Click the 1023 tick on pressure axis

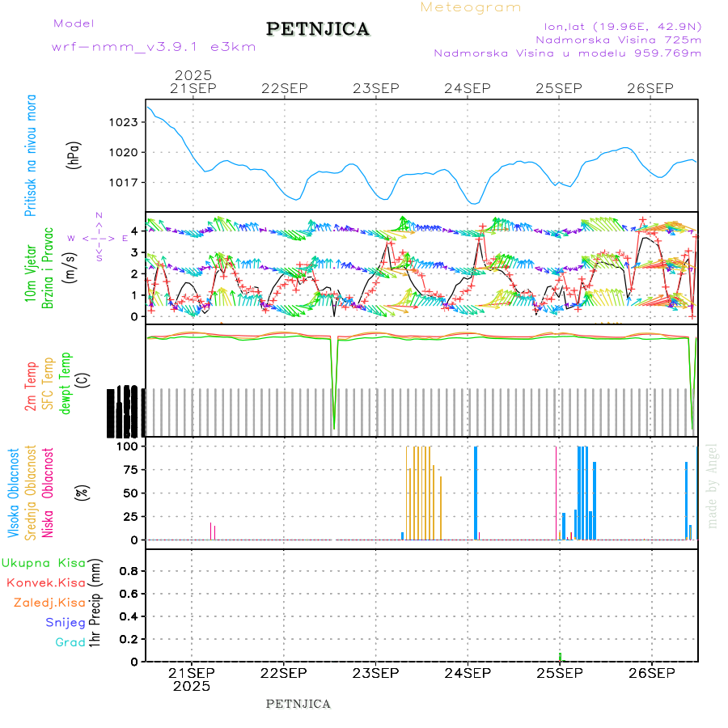(125, 122)
